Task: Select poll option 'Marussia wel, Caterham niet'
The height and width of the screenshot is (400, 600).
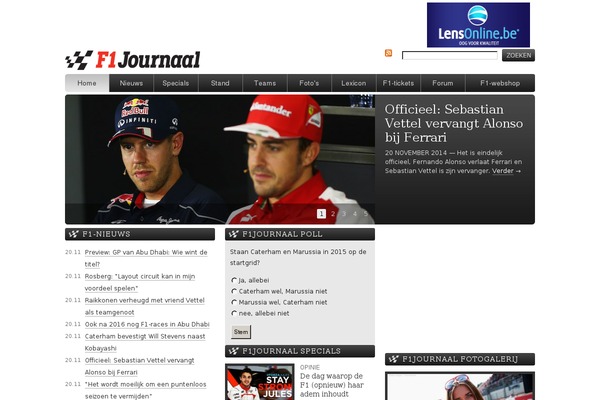Action: (234, 302)
